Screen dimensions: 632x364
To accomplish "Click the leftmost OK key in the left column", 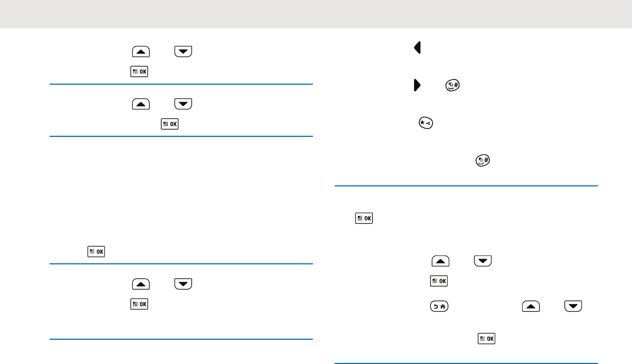I will click(x=96, y=252).
